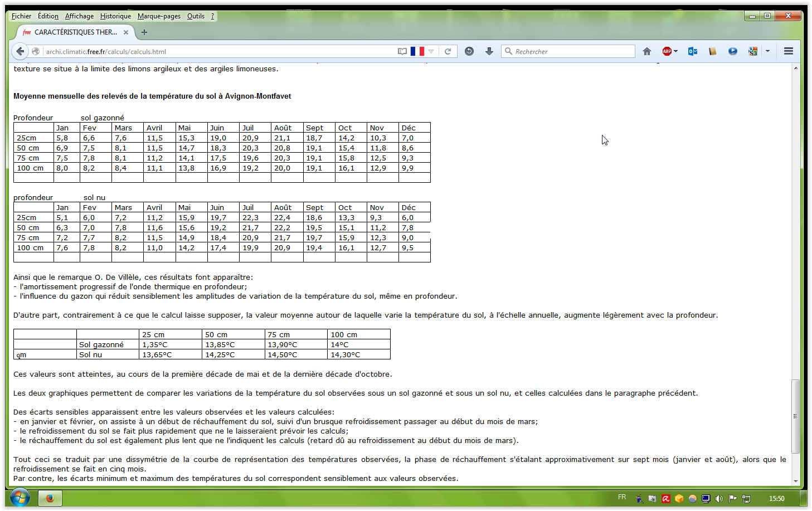
Task: Click the Adblock Plus ABP icon
Action: pos(667,51)
